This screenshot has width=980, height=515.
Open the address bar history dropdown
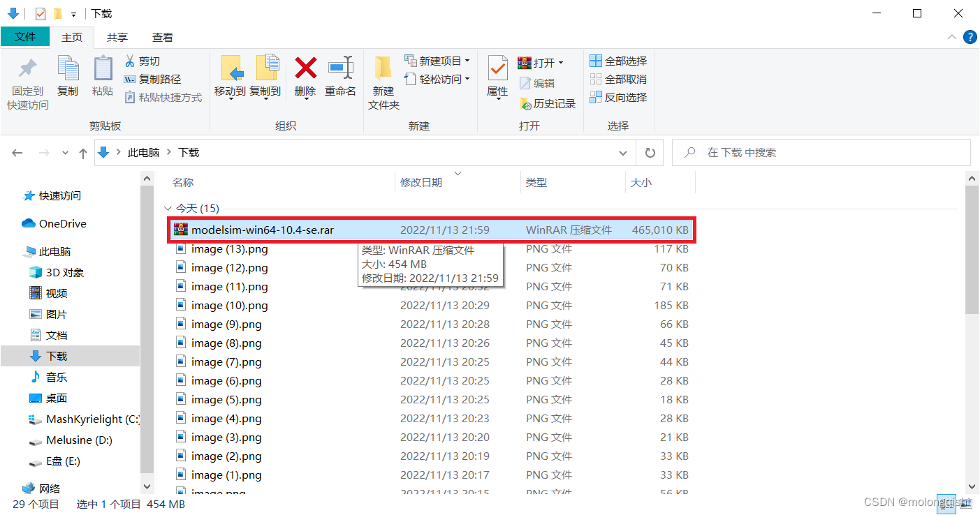click(x=623, y=152)
